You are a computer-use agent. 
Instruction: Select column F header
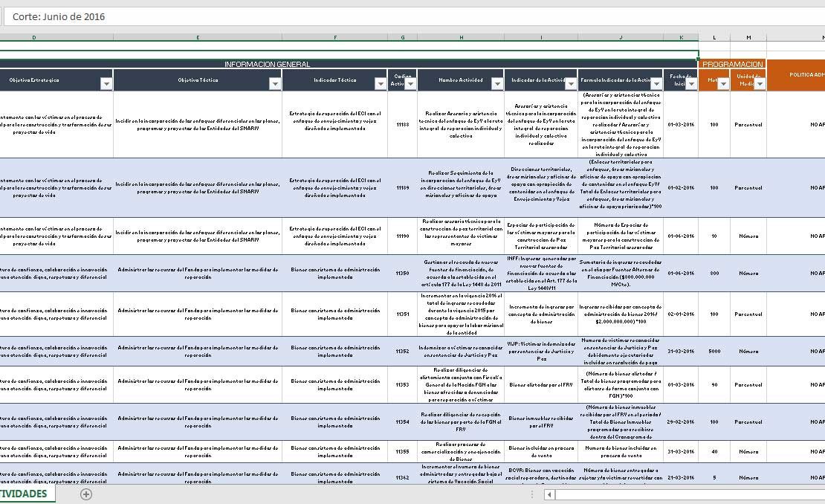click(x=335, y=37)
